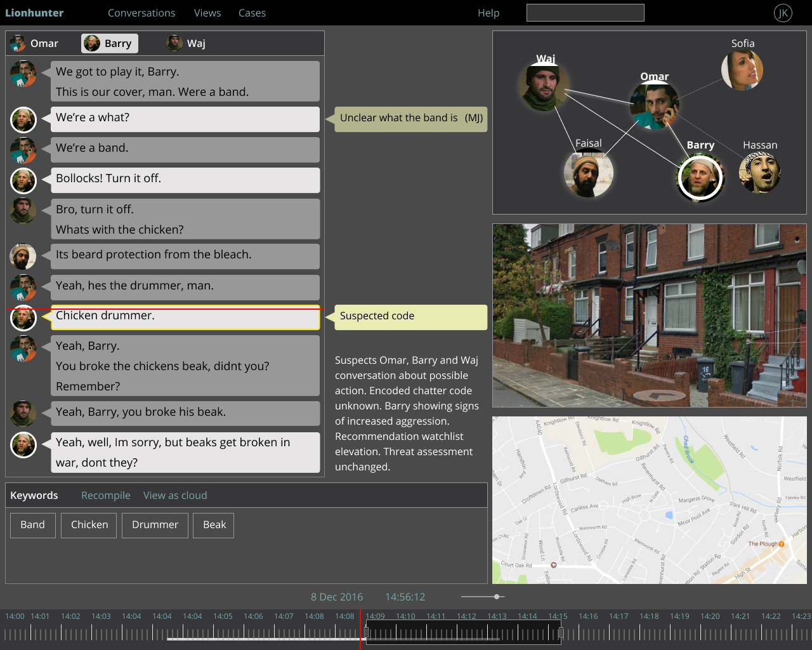Click Waj's avatar beside 'Bro, turn it off'

23,211
